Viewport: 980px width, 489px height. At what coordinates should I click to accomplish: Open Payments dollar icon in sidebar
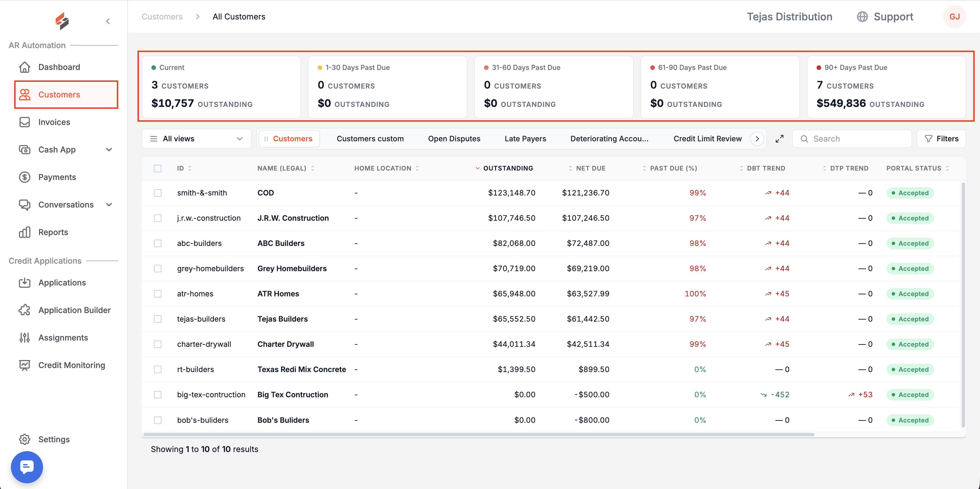(25, 177)
